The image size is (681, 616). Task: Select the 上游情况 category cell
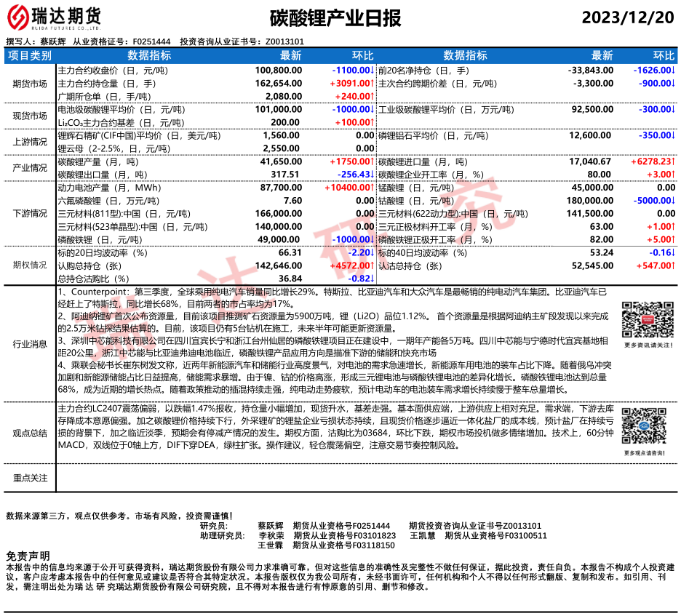click(x=30, y=142)
